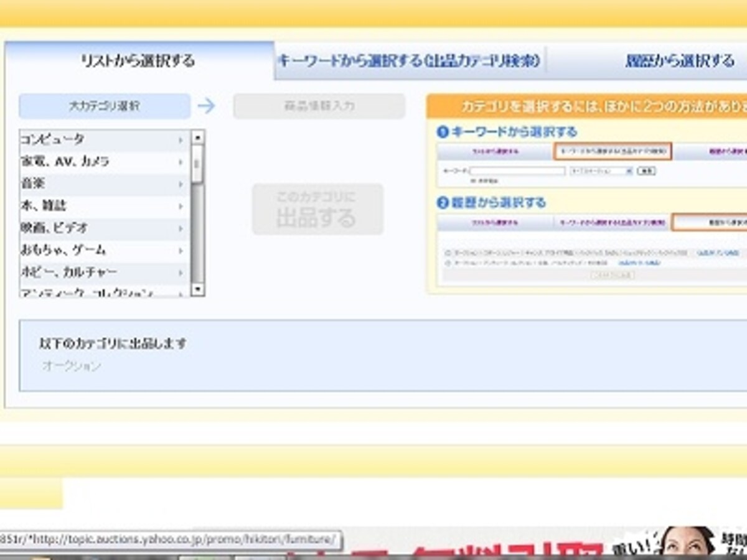Screen dimensions: 747x560
Task: Click the このカテゴリに出品する button
Action: tap(318, 209)
